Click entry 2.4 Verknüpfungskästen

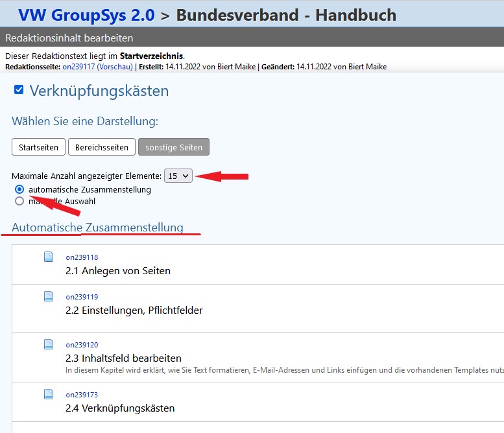click(120, 408)
